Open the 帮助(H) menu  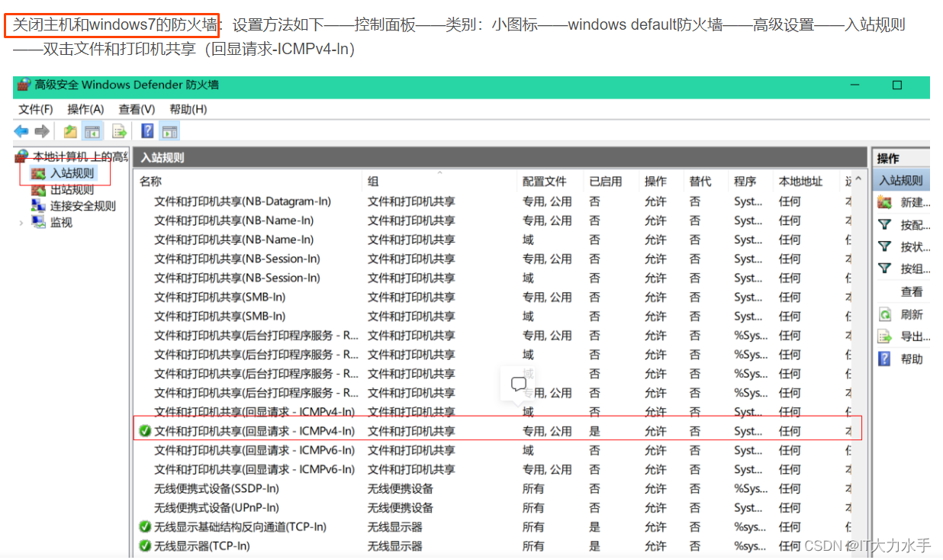click(x=188, y=109)
